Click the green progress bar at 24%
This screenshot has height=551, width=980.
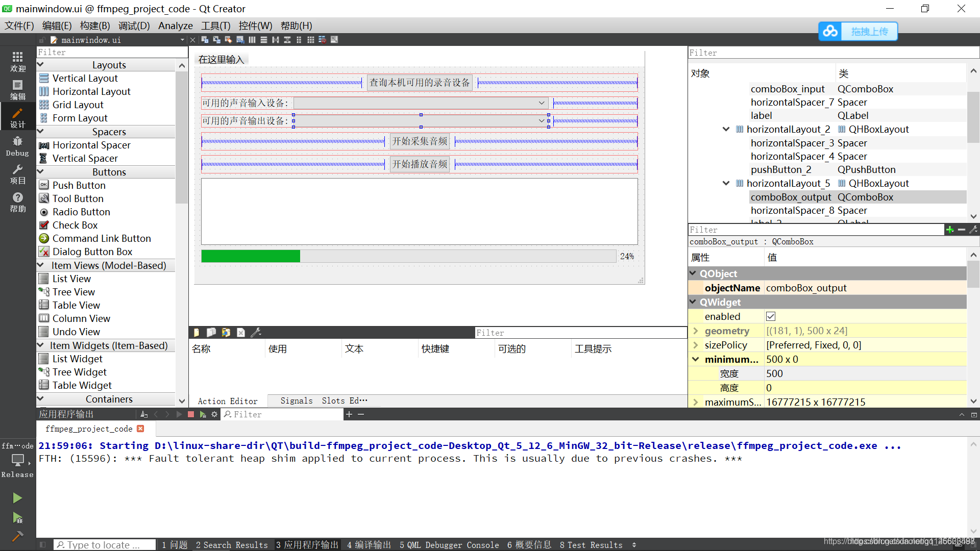[x=250, y=256]
